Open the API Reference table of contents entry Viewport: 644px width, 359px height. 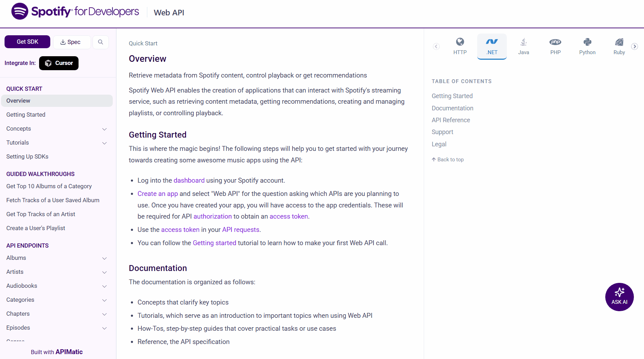451,120
